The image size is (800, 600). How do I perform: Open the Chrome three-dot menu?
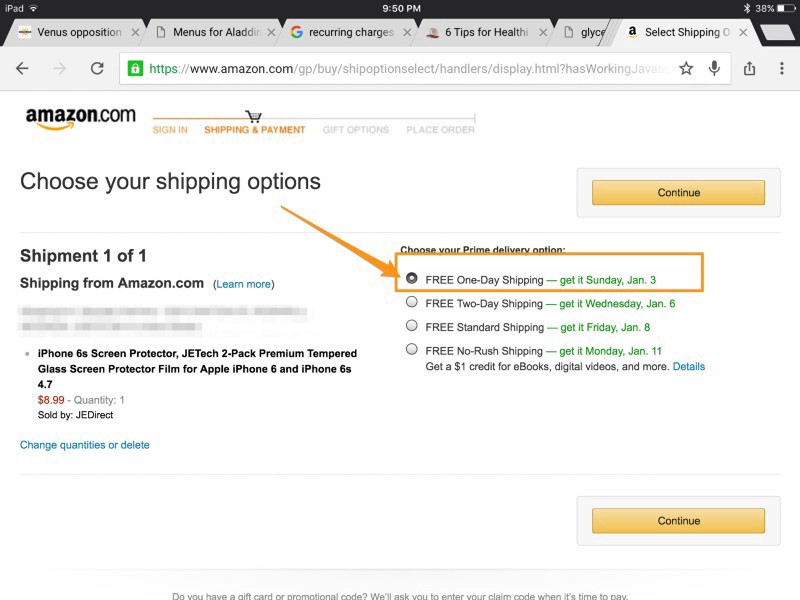pos(781,69)
